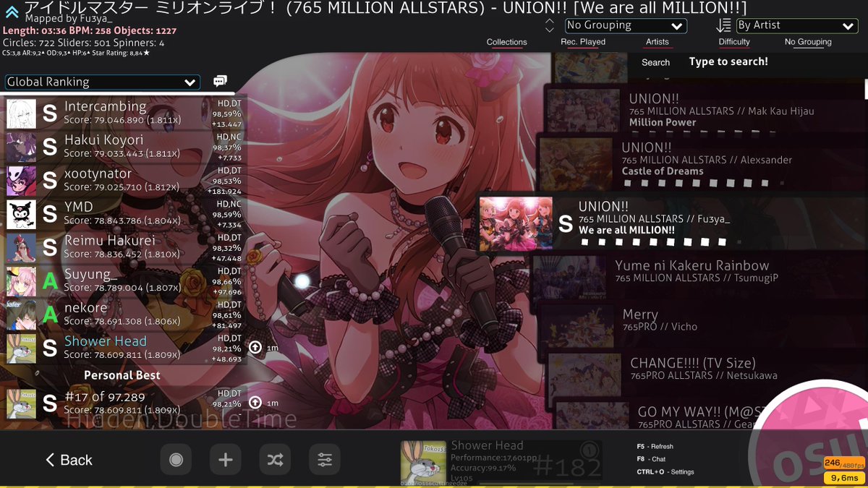Open beatmap options sliders button
The image size is (868, 488).
tap(325, 460)
